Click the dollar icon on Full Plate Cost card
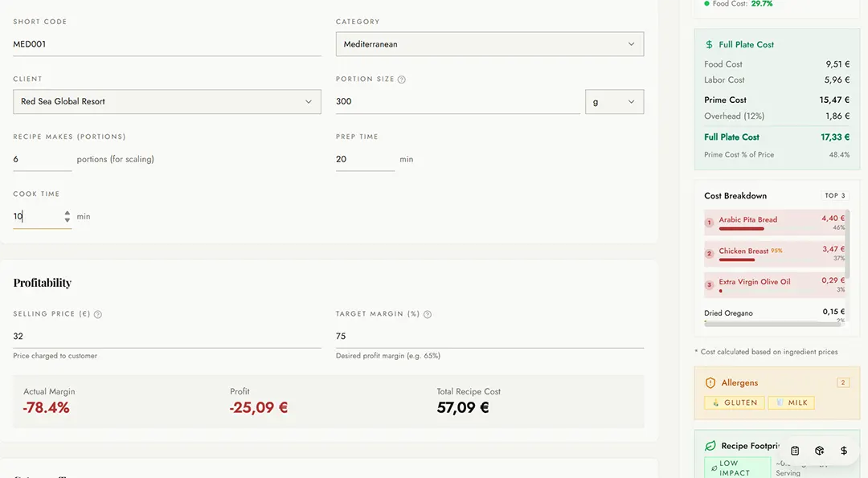Screen dimensions: 868x478 [x=709, y=44]
